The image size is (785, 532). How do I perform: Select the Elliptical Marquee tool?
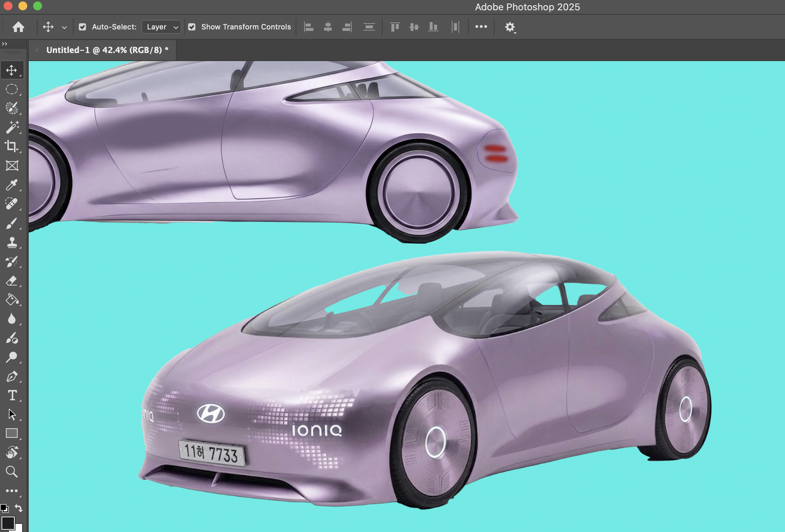coord(11,89)
